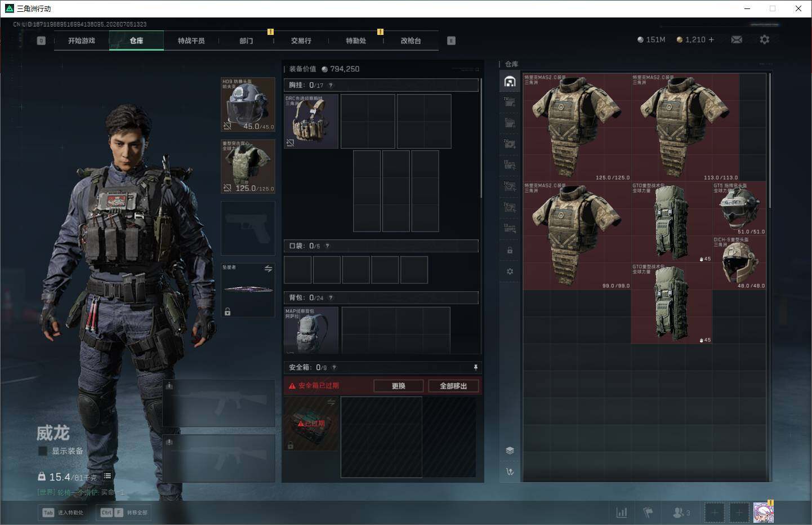Image resolution: width=812 pixels, height=525 pixels.
Task: Open the mail envelope icon
Action: 737,39
